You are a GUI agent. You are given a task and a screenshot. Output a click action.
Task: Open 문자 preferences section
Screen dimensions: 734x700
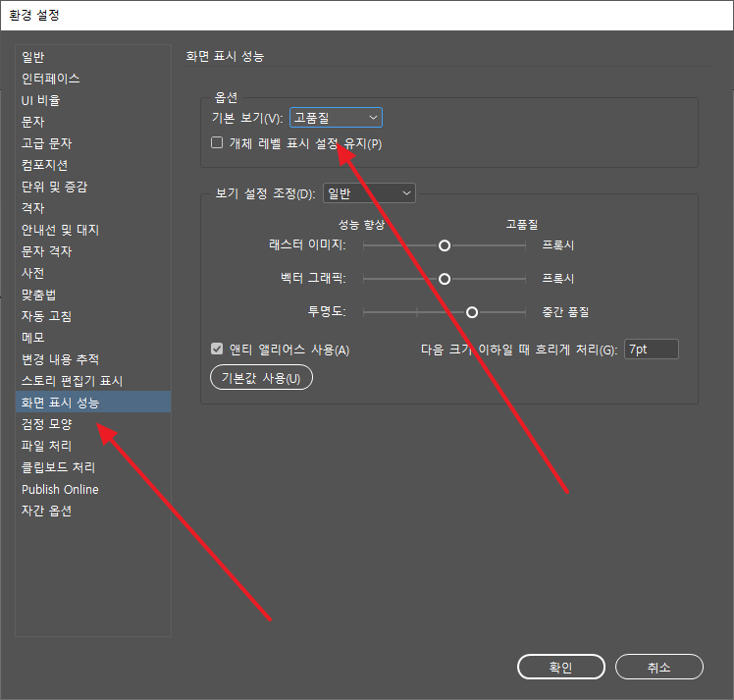(93, 122)
